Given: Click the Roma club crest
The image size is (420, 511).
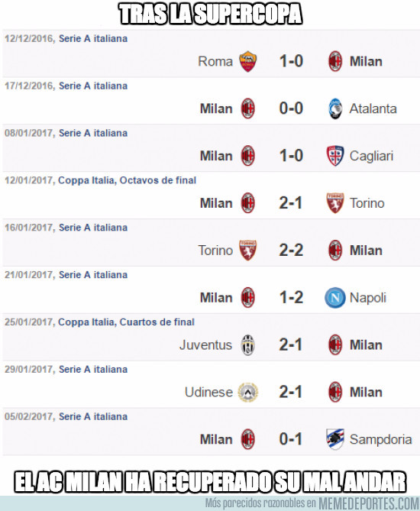Looking at the screenshot, I should 248,61.
